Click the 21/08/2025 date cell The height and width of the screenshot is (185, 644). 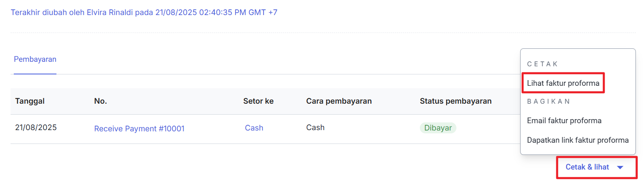click(36, 128)
